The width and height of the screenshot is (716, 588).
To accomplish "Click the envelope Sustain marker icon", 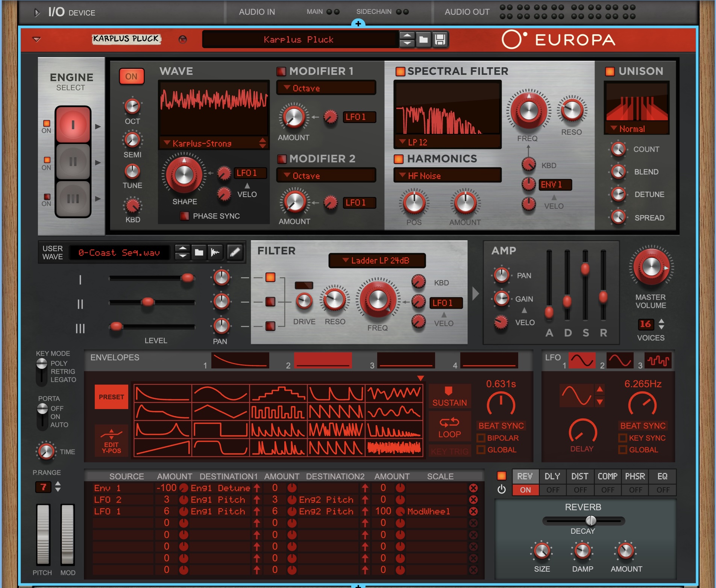I will coord(449,396).
